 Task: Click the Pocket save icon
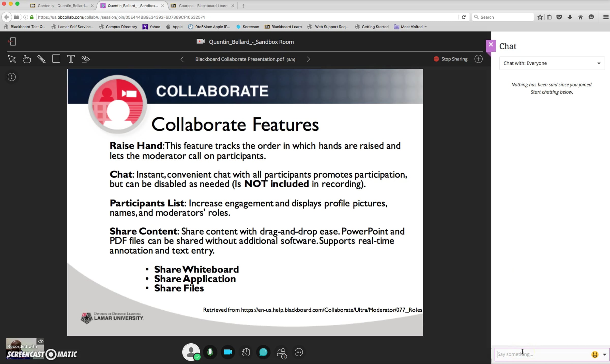coord(559,17)
